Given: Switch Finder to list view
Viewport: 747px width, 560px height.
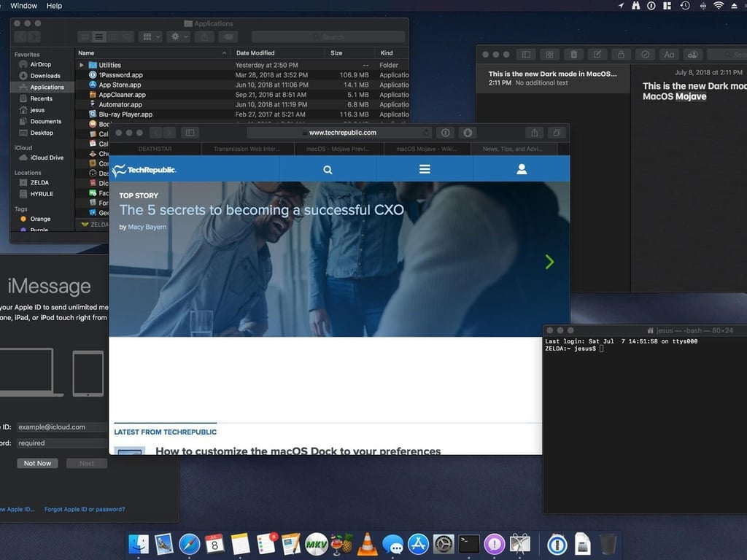Looking at the screenshot, I should (x=99, y=36).
